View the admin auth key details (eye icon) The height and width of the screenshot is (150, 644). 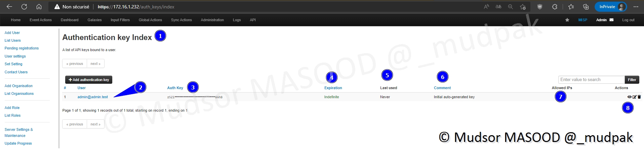pos(629,97)
